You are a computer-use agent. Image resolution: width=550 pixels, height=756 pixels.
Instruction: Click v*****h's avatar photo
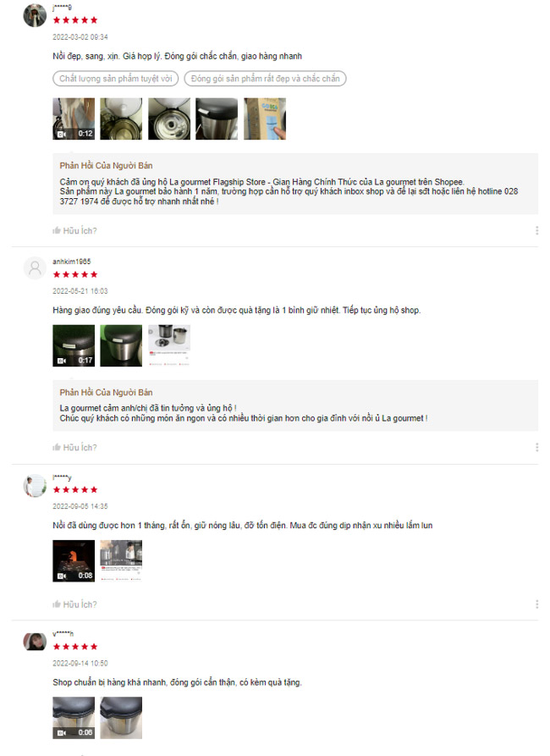pos(35,642)
